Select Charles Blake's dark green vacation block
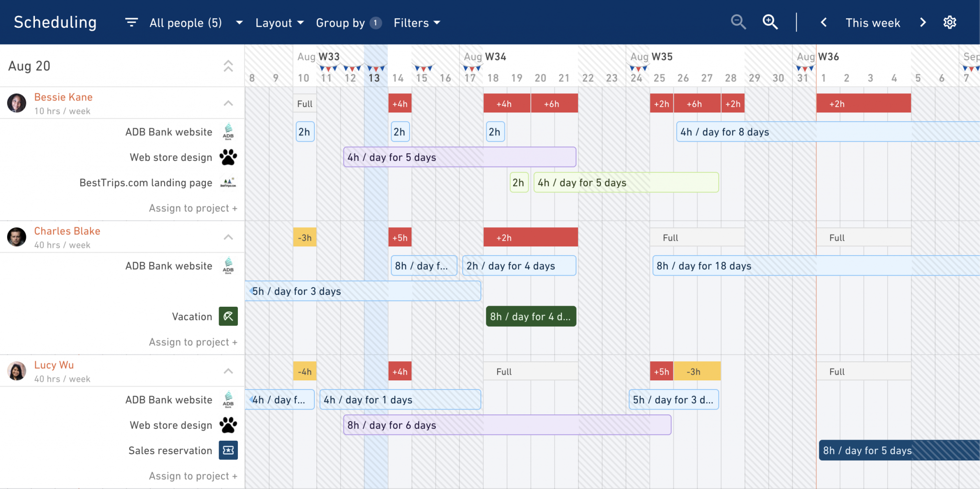Screen dimensions: 980x489 [x=531, y=316]
